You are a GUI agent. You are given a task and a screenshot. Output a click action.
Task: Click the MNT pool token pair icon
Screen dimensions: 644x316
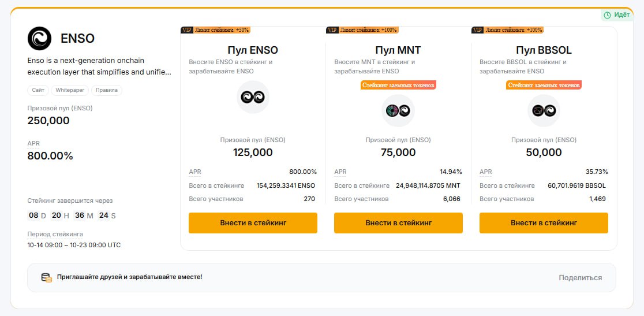(x=398, y=110)
